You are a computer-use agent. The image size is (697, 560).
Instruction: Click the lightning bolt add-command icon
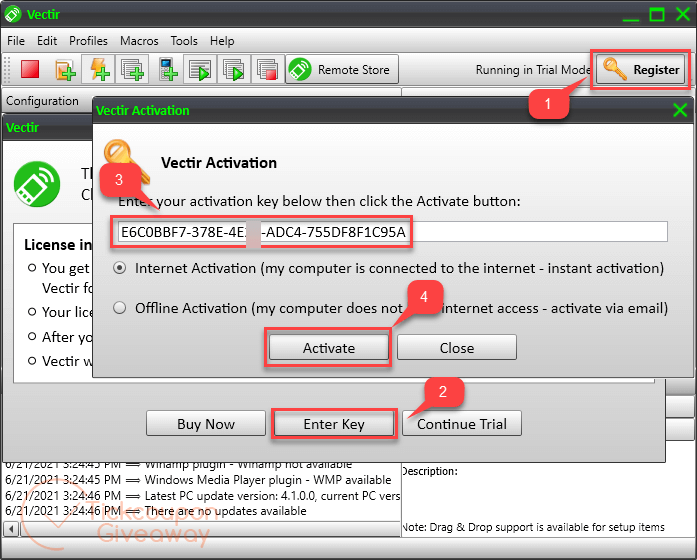pyautogui.click(x=99, y=69)
